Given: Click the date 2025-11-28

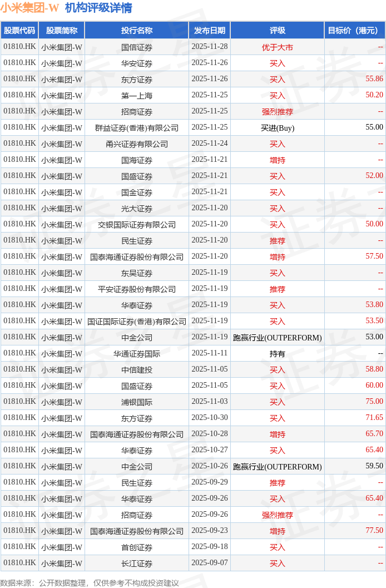Looking at the screenshot, I should pos(210,47).
